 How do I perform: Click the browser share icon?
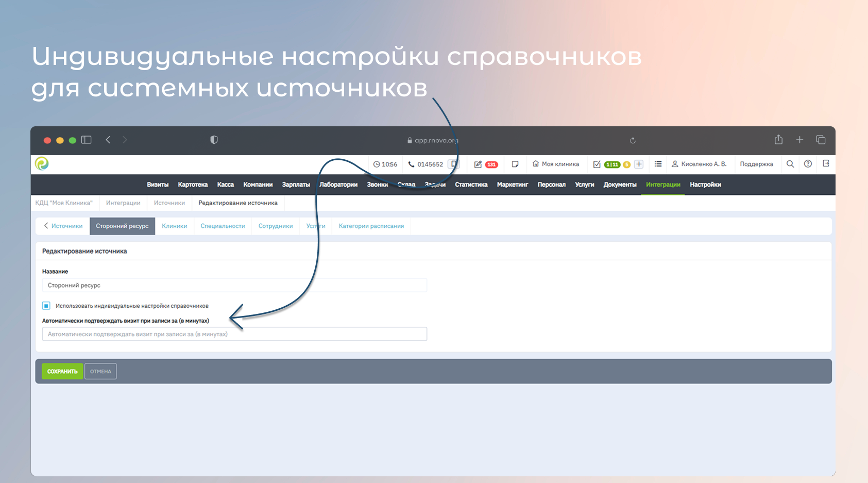tap(778, 140)
